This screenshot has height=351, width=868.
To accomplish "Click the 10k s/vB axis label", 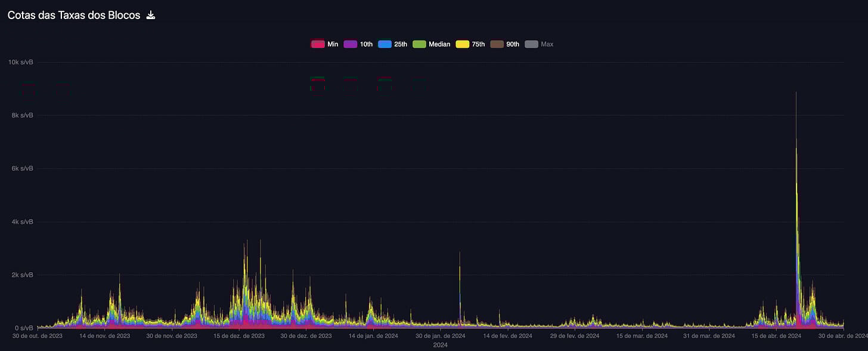I will tap(20, 62).
